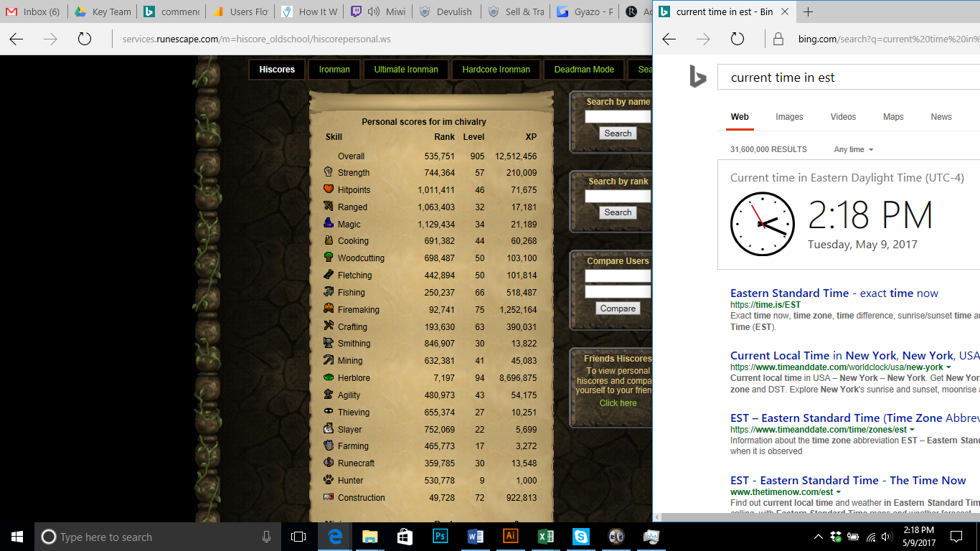Select the Hiscores tab on RuneScape page
Image resolution: width=980 pixels, height=551 pixels.
(277, 70)
